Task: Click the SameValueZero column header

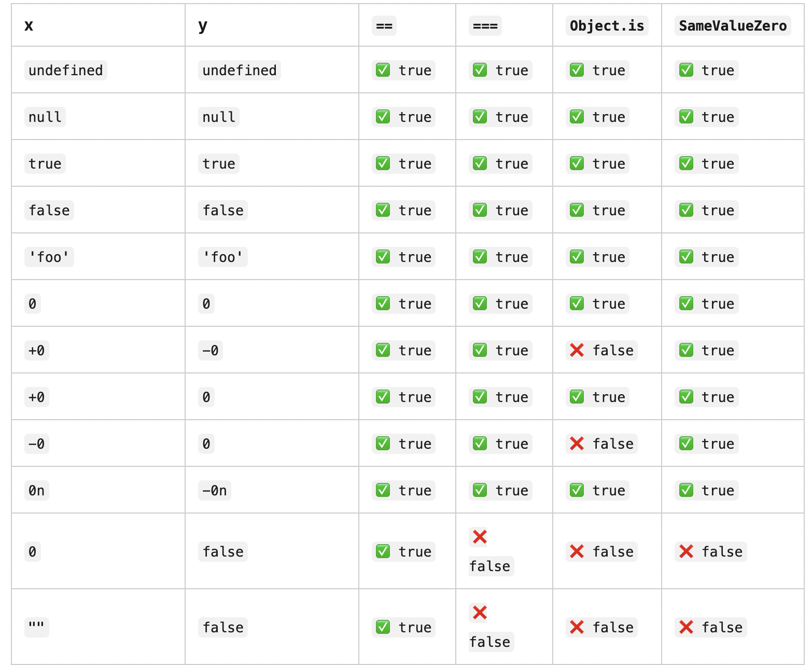Action: 733,26
